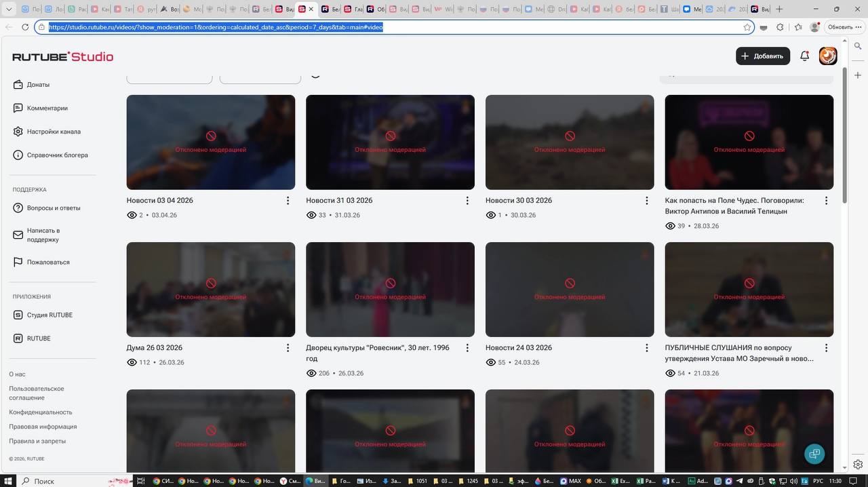Open the Донаты sidebar section
The height and width of the screenshot is (487, 868).
[38, 85]
